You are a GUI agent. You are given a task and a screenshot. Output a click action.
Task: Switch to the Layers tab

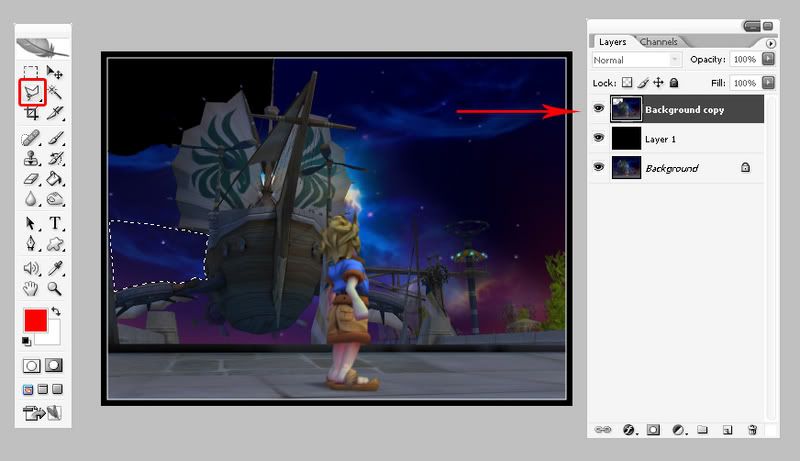pyautogui.click(x=612, y=42)
